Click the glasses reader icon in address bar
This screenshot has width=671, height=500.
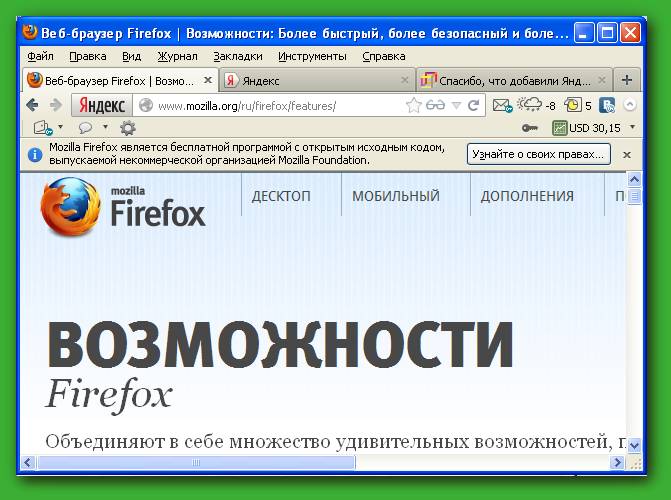[435, 105]
